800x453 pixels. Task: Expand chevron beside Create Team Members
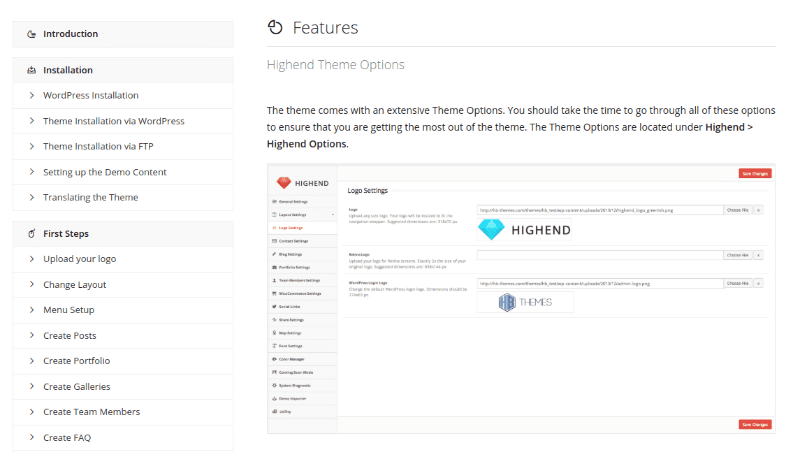click(32, 412)
